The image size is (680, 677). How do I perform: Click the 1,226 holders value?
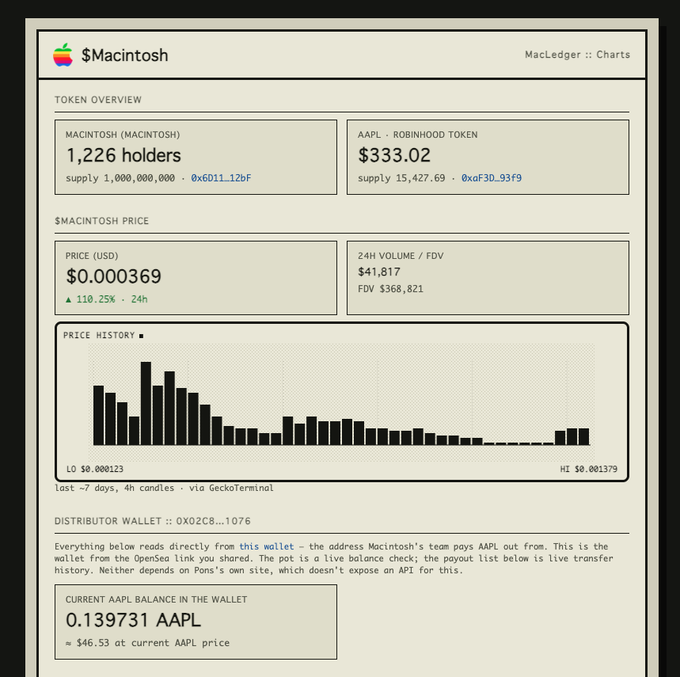[124, 155]
